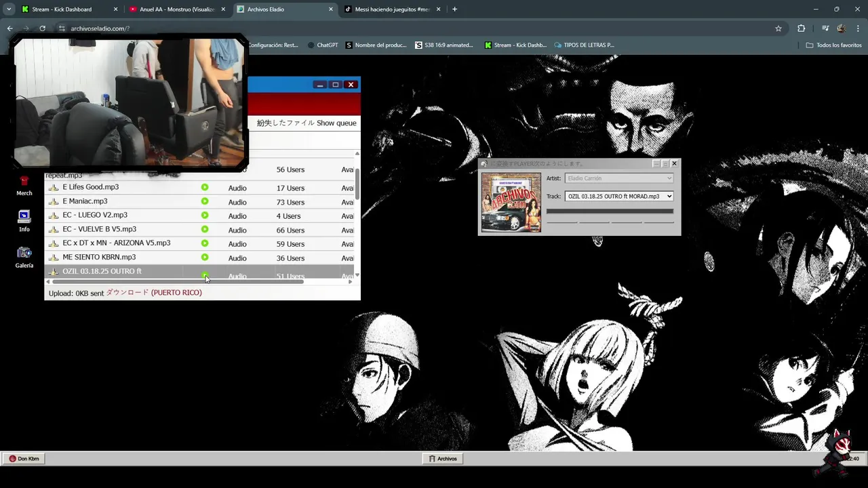Open Todos los favoritos folder
Image resolution: width=868 pixels, height=488 pixels.
click(x=834, y=45)
